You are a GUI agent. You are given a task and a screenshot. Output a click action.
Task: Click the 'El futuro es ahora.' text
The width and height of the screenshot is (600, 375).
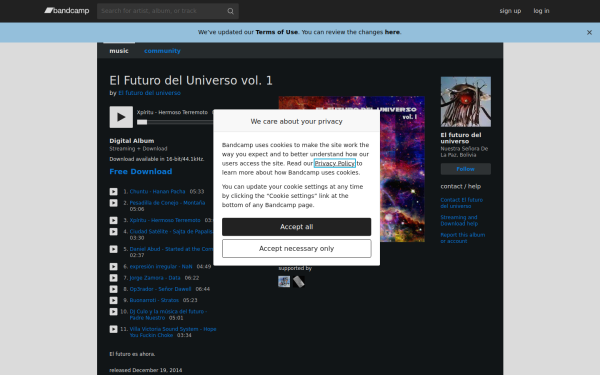coord(132,354)
